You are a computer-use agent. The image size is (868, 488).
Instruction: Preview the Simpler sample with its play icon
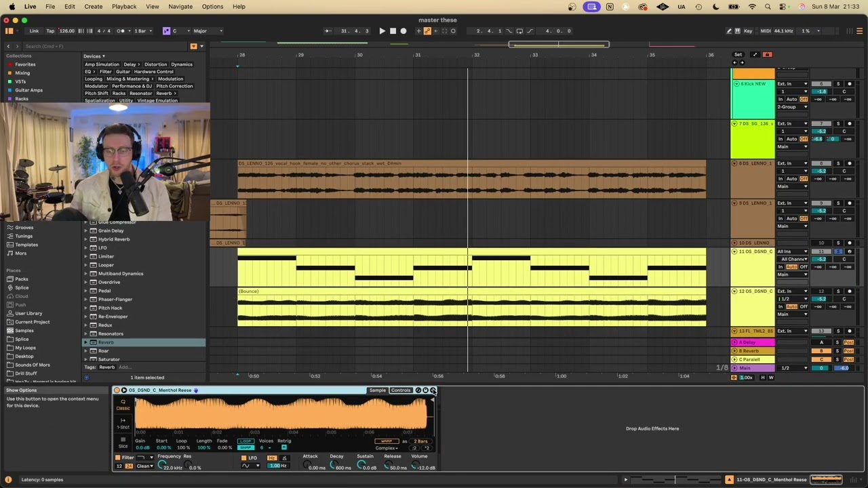click(124, 390)
